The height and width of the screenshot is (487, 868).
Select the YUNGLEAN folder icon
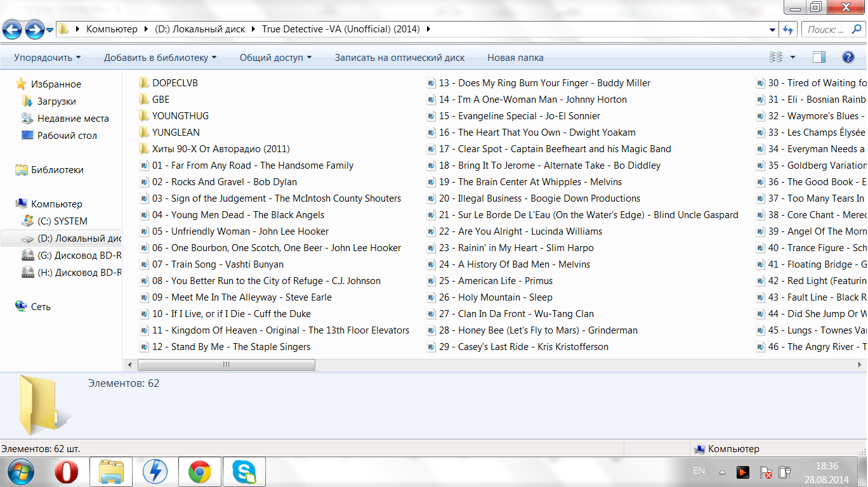coord(144,133)
